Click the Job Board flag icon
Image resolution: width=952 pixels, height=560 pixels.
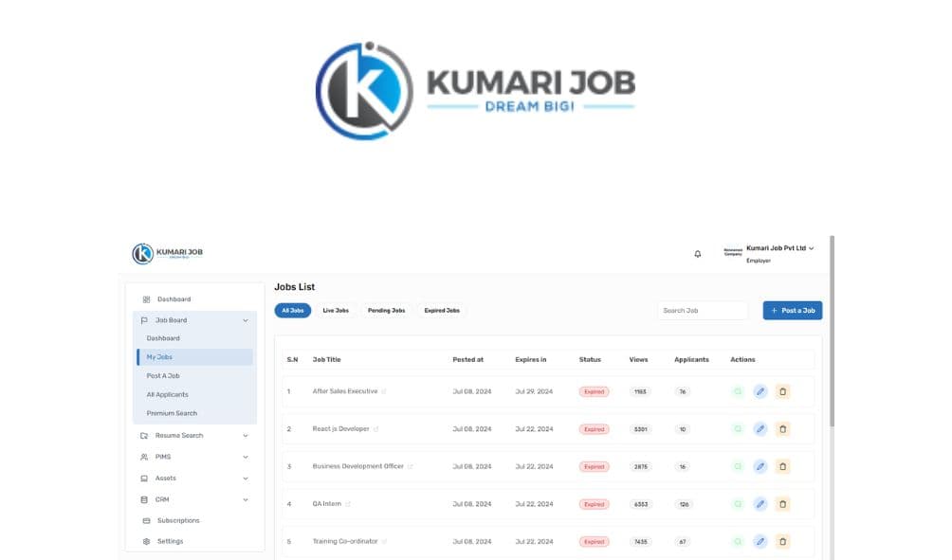tap(144, 320)
